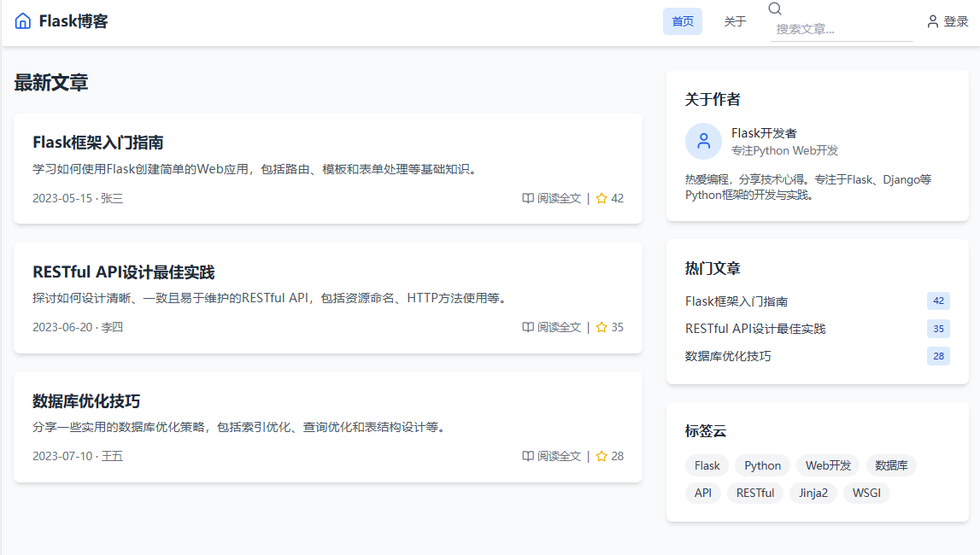Select the API tag
Image resolution: width=980 pixels, height=555 pixels.
[703, 494]
